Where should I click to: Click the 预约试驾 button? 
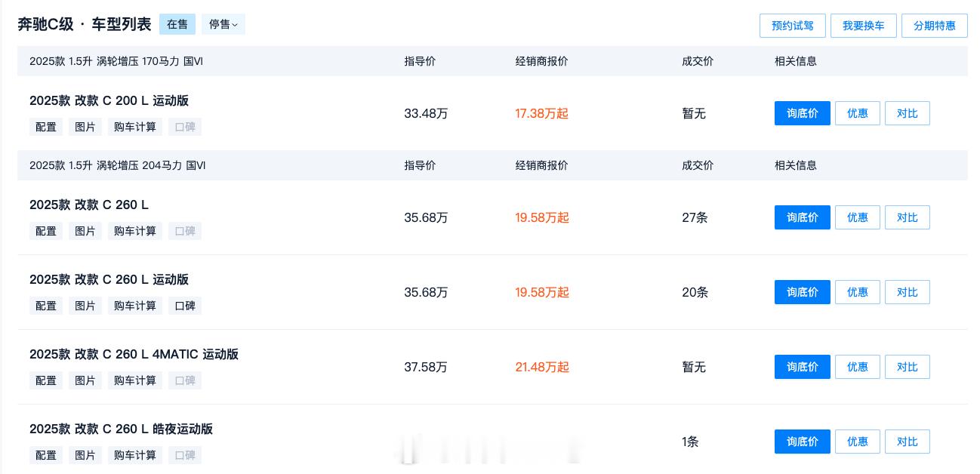click(793, 26)
